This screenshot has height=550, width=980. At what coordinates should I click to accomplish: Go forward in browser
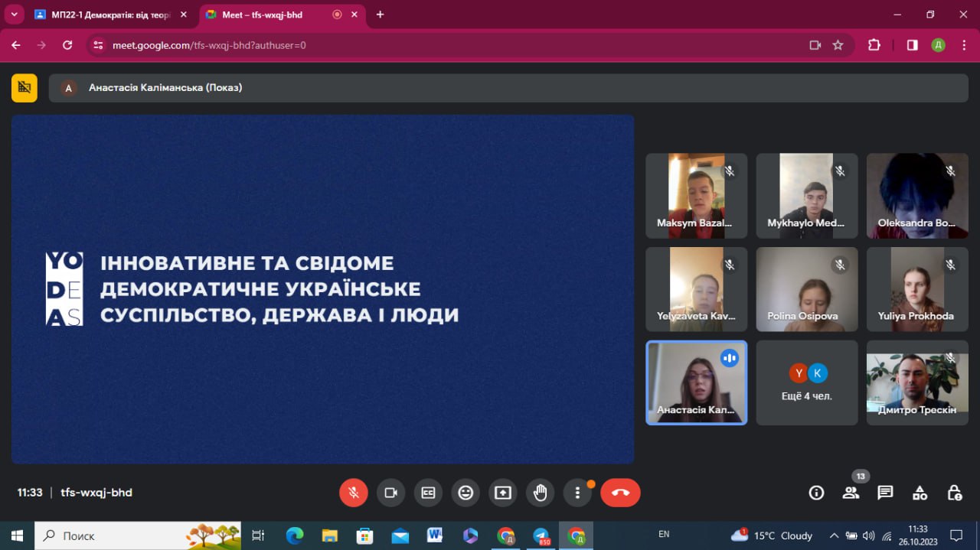pyautogui.click(x=41, y=45)
